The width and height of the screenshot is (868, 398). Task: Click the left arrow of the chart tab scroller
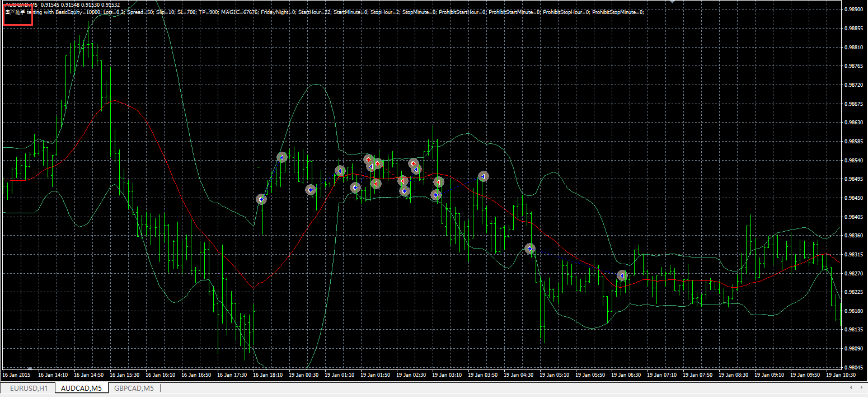click(851, 388)
